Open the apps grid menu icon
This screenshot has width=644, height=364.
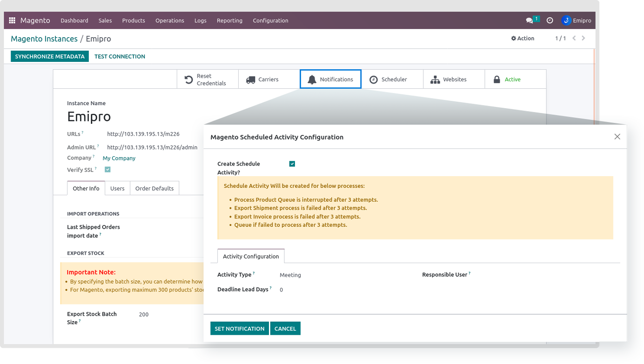[x=12, y=20]
